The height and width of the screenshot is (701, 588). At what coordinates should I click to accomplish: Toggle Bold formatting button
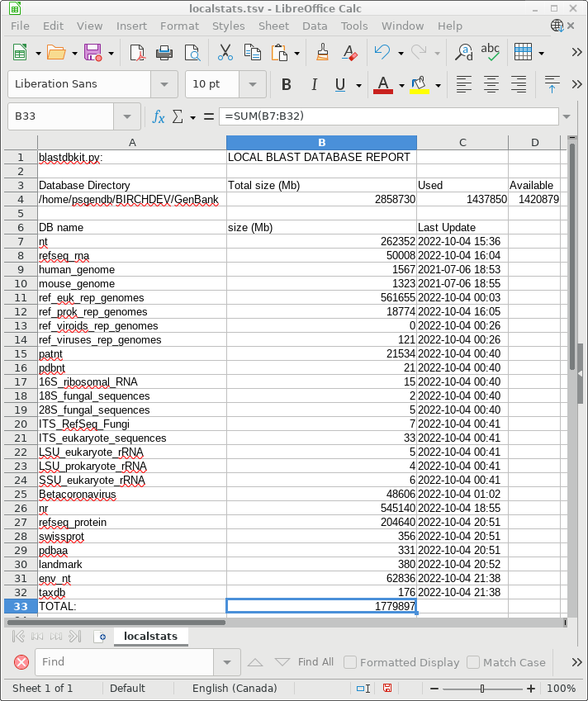click(287, 84)
